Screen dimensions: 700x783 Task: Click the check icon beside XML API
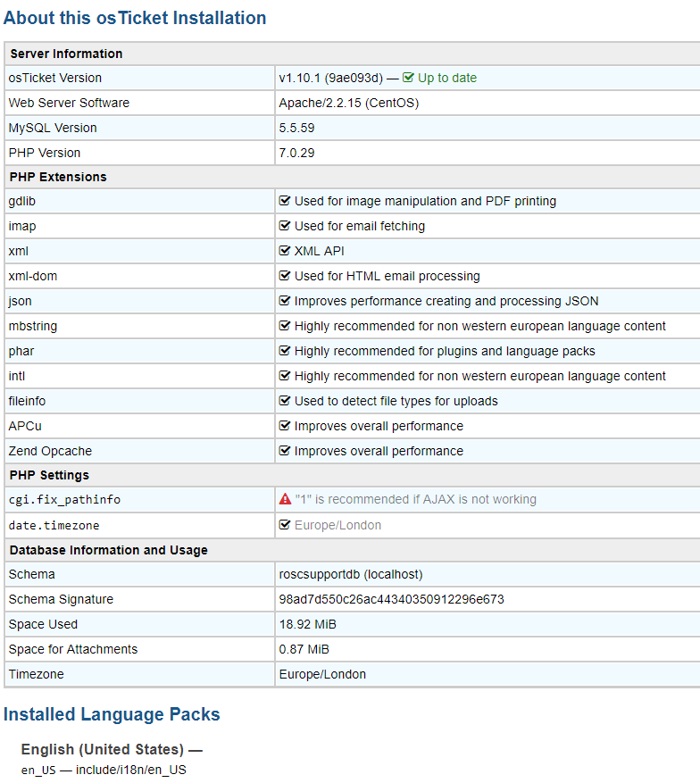tap(285, 251)
